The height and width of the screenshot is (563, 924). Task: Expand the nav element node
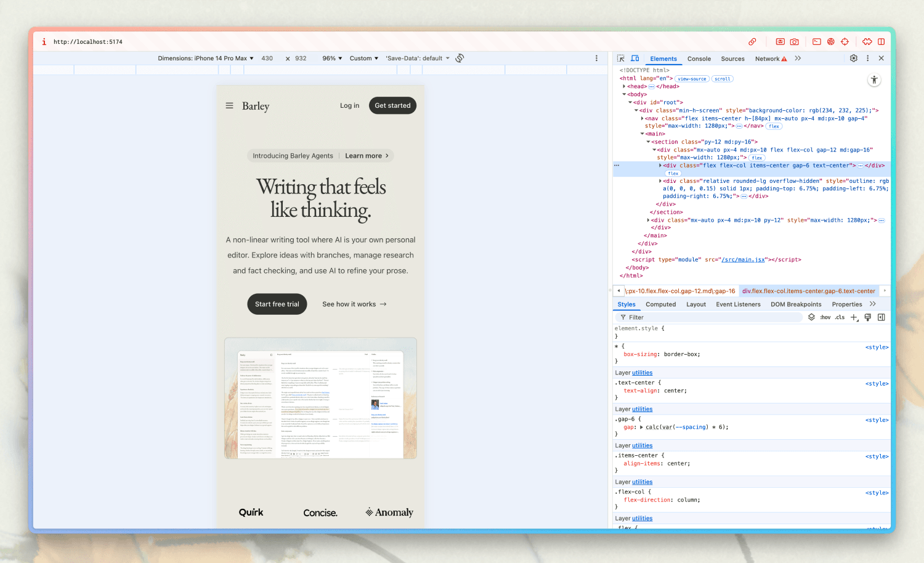pos(642,118)
